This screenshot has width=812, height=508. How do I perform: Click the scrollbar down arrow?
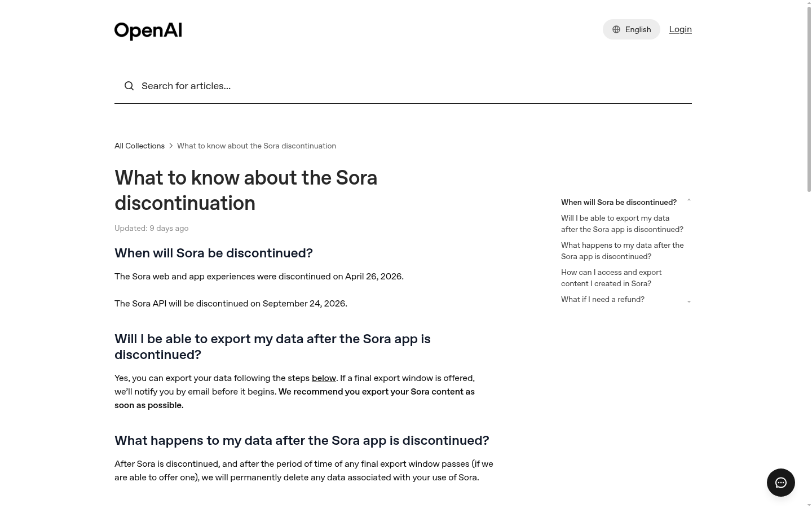coord(809,505)
